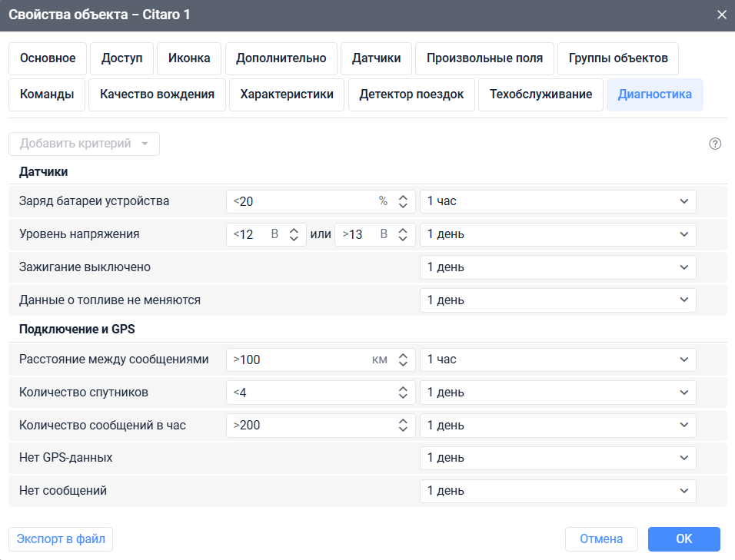Open the 1 день dropdown for Зажигание выключено

click(x=557, y=267)
